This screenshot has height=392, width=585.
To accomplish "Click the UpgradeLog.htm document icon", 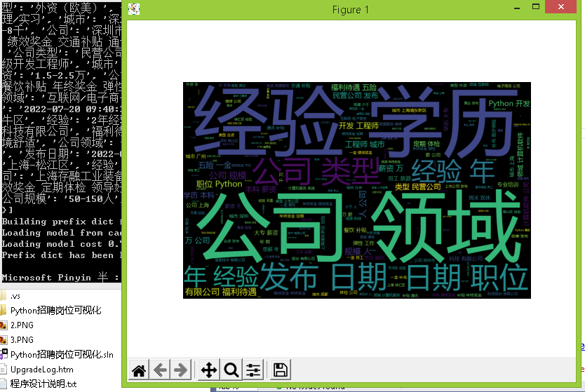I will pos(4,370).
